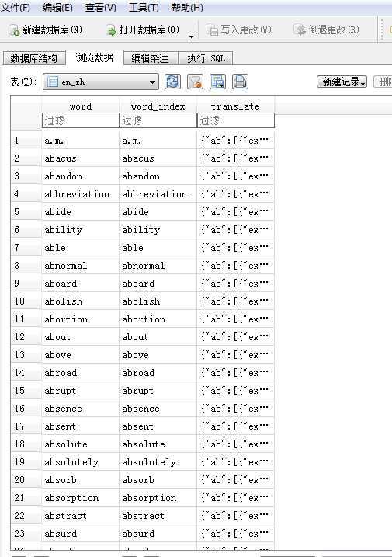Click the word cell 'abandon'
Viewport: 392px width, 557px height.
click(x=81, y=176)
